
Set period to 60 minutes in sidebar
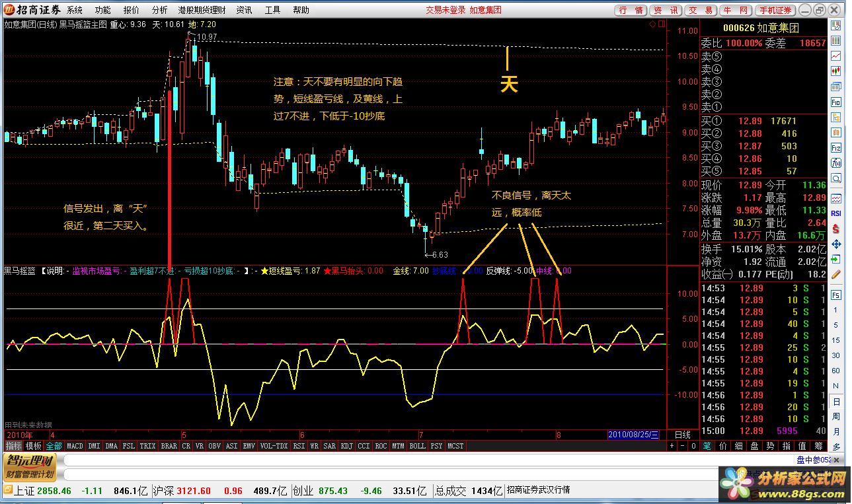click(836, 371)
